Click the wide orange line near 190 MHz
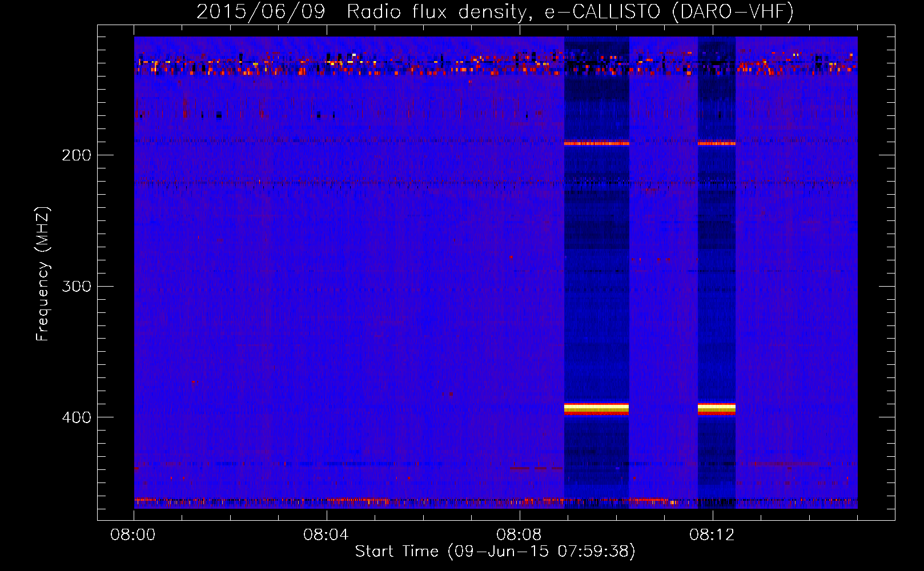The image size is (924, 571). click(596, 143)
